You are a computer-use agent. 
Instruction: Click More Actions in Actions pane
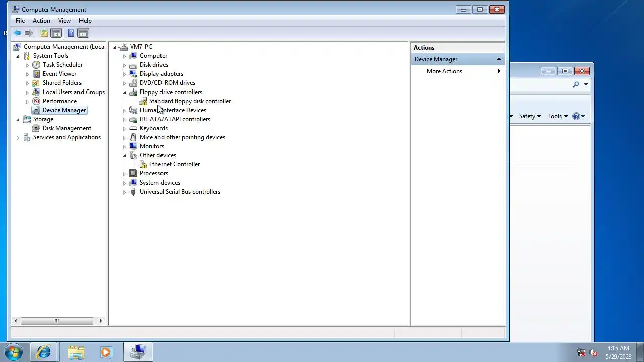444,71
